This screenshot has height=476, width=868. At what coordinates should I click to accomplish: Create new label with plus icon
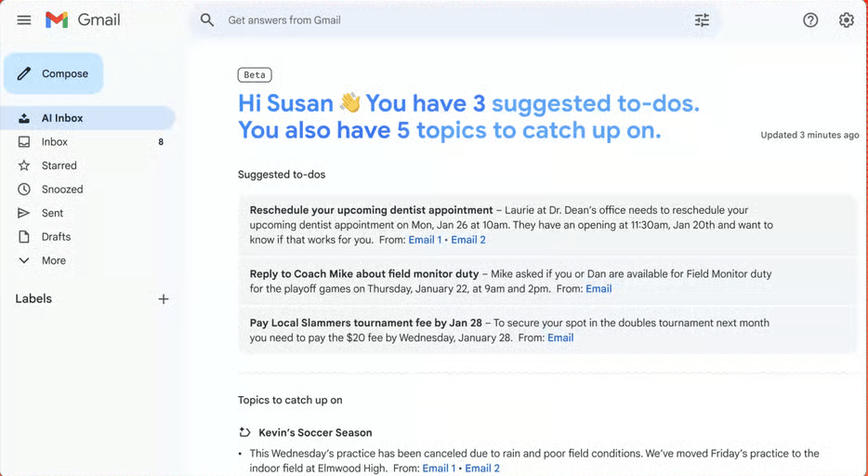click(x=164, y=298)
